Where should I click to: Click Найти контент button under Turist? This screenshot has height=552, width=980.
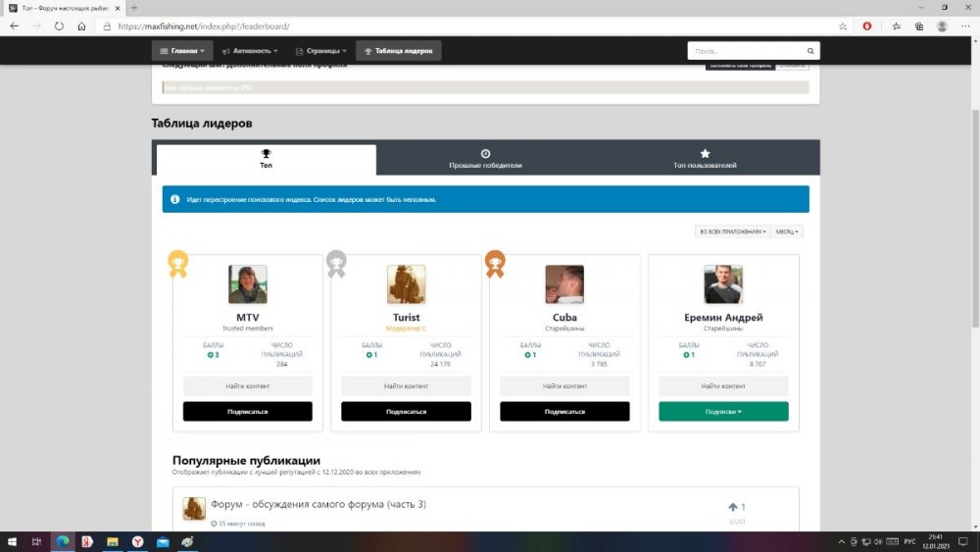pos(406,386)
